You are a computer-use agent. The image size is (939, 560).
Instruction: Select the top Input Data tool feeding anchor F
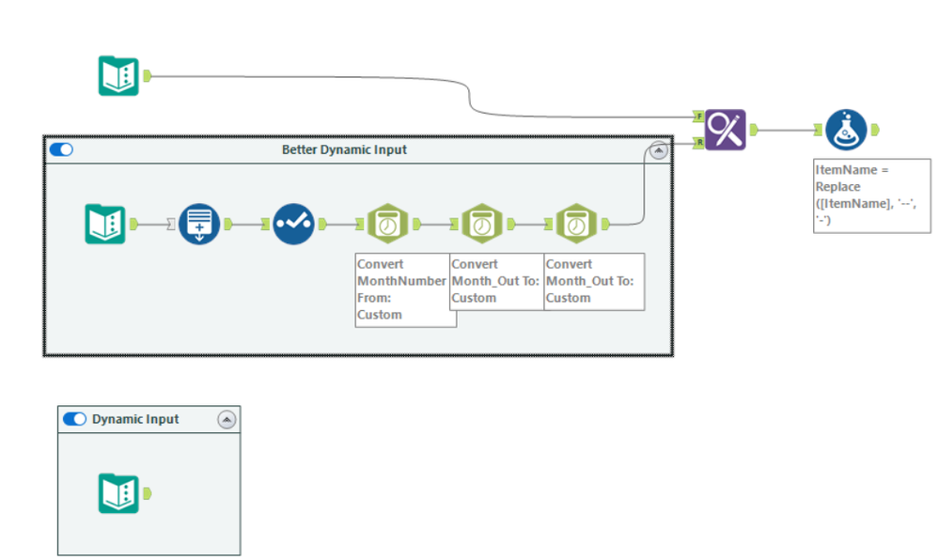pyautogui.click(x=118, y=75)
